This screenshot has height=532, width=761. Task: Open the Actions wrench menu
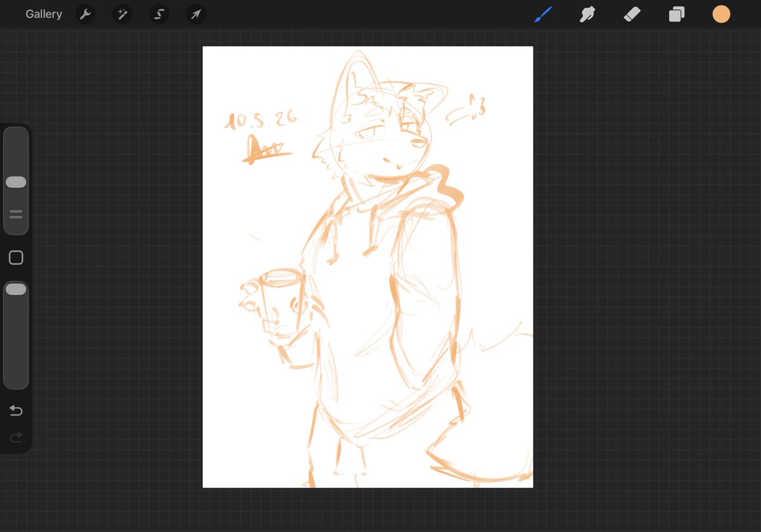pos(86,14)
